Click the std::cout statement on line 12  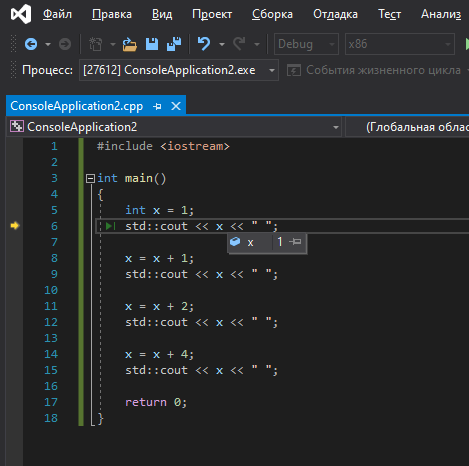coord(201,322)
